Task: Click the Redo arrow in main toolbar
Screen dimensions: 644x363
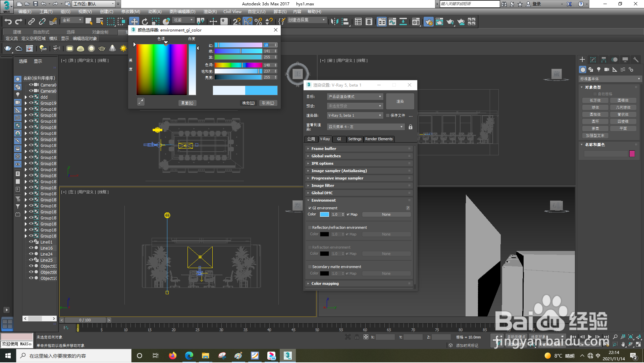Action: coord(19,22)
